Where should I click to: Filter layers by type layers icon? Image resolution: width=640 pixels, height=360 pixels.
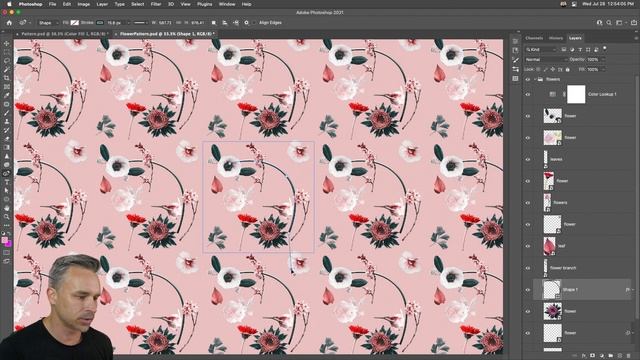click(580, 49)
